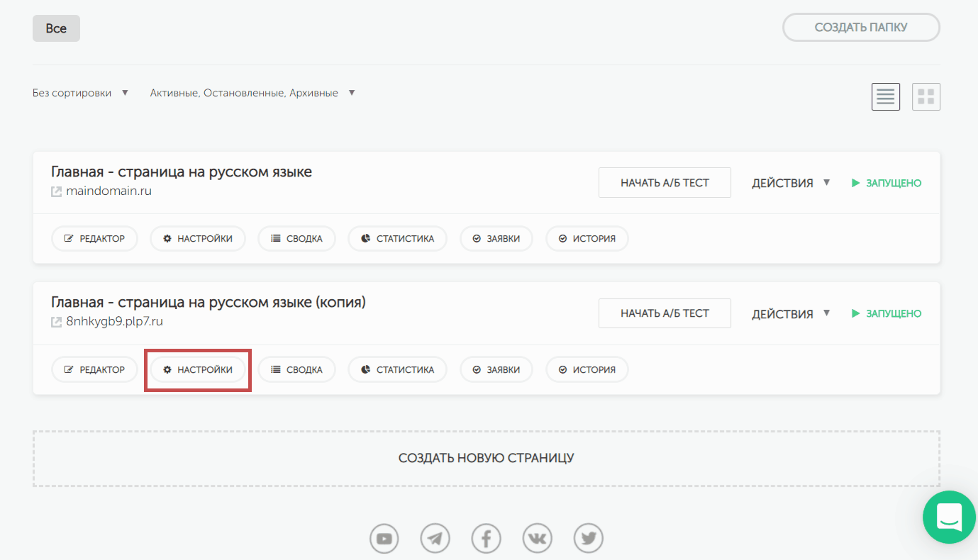Image resolution: width=978 pixels, height=560 pixels.
Task: Open the Facebook social link icon
Action: [x=486, y=539]
